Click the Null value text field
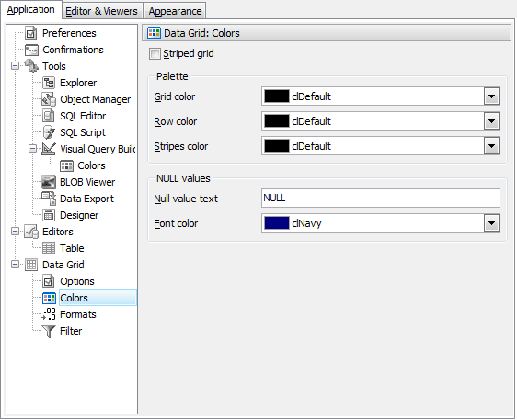The image size is (517, 420). (381, 198)
